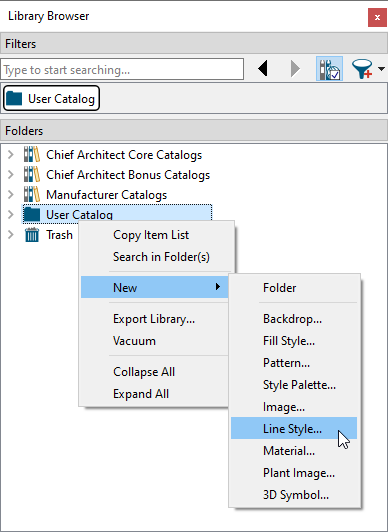The height and width of the screenshot is (532, 388).
Task: Click the Filters section header
Action: pyautogui.click(x=194, y=44)
